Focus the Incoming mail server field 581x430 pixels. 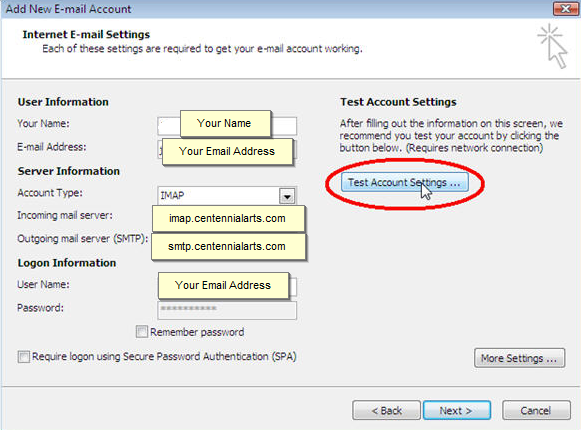228,219
